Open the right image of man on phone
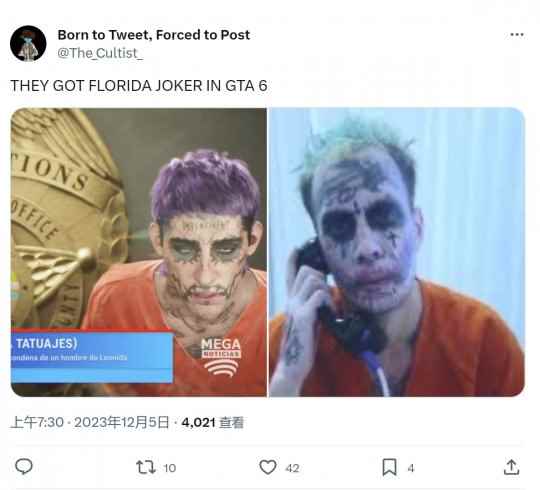Image resolution: width=540 pixels, height=490 pixels. coord(397,252)
